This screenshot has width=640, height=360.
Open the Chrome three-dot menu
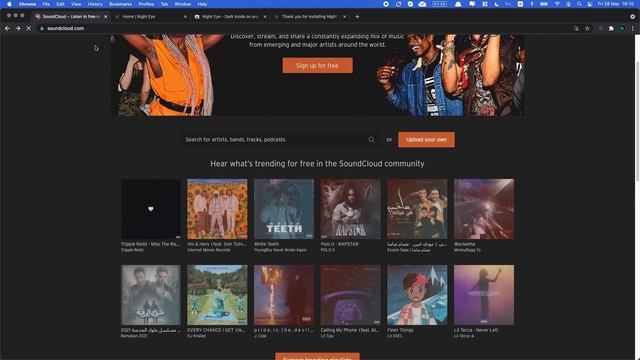pos(633,29)
